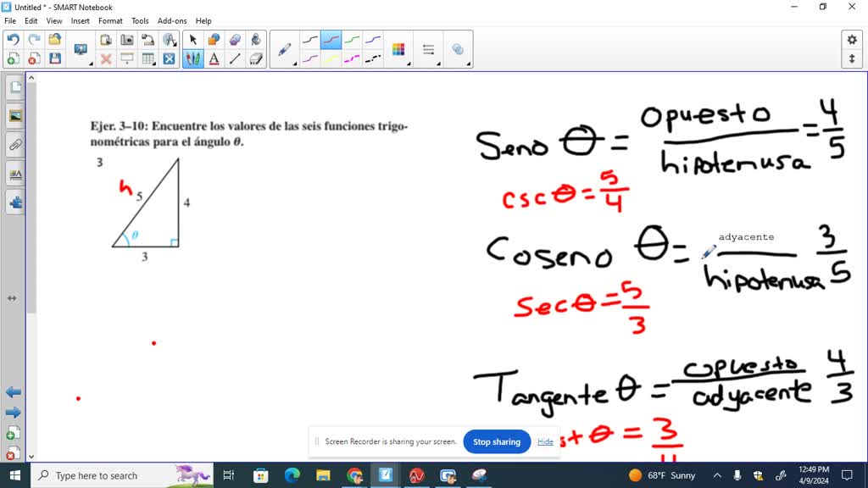Go to next page with right arrow
868x488 pixels.
tap(14, 413)
